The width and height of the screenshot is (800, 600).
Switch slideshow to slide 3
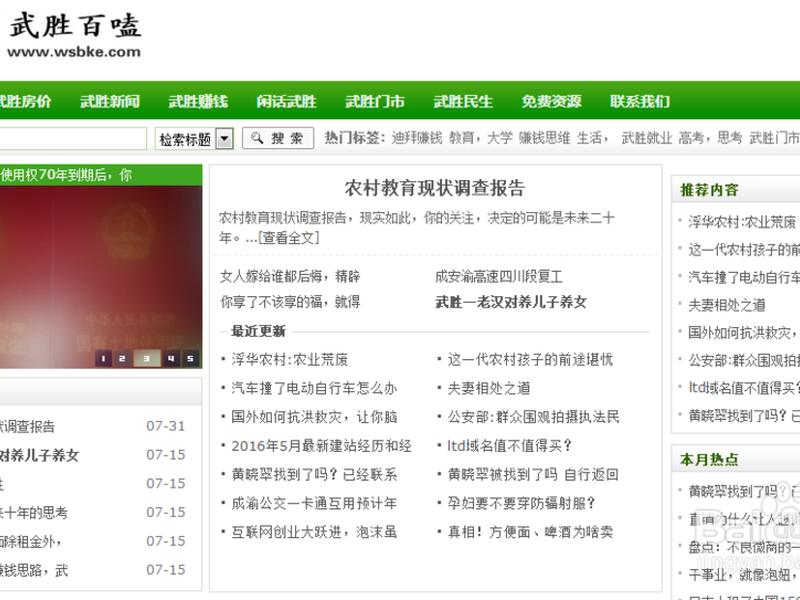[x=147, y=359]
